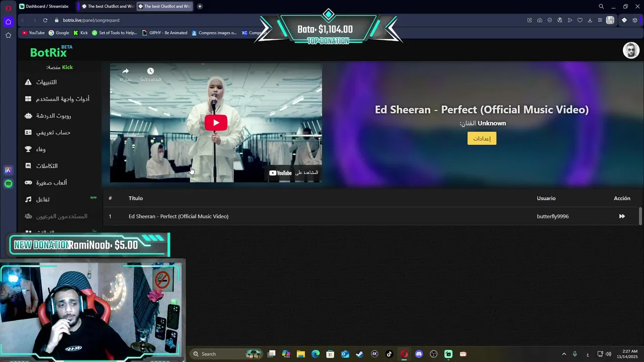Take a snapshot with camera icon

point(539,20)
